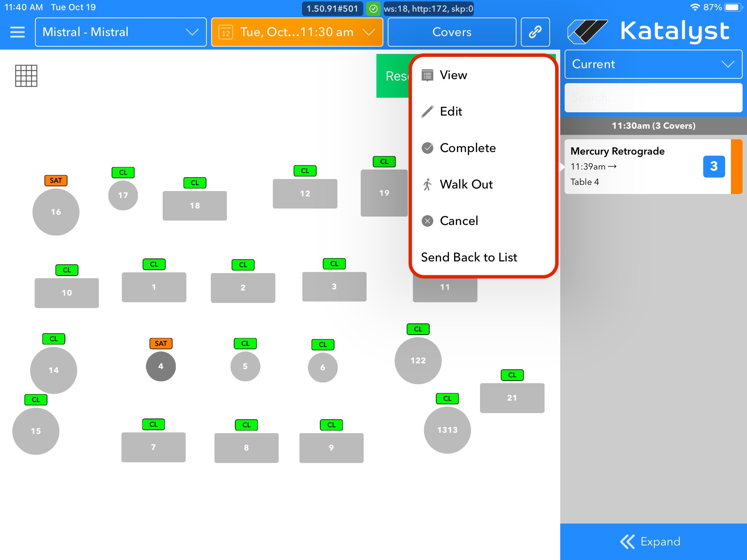Open the date and time dropdown
This screenshot has height=560, width=747.
pyautogui.click(x=297, y=32)
